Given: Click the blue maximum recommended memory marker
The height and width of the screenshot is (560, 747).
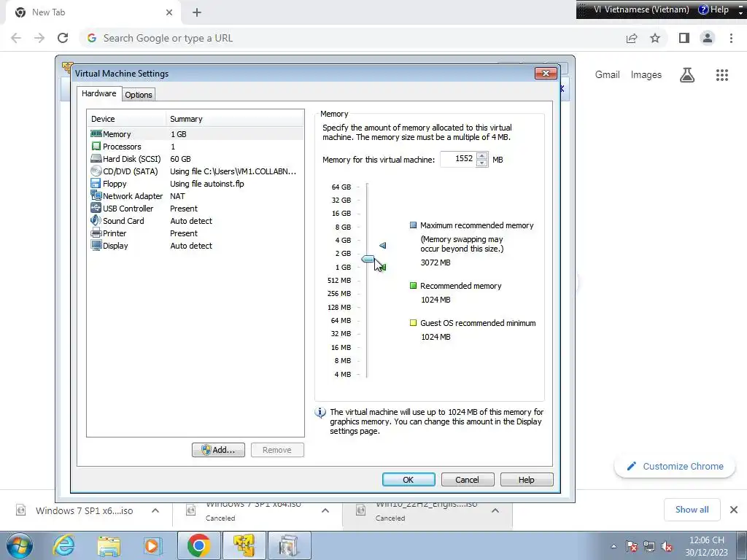Looking at the screenshot, I should pyautogui.click(x=382, y=245).
